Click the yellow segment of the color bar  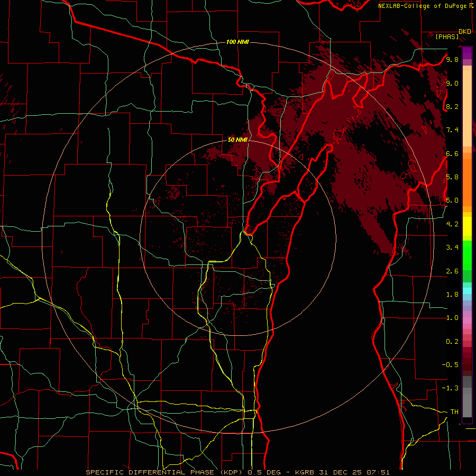pos(467,226)
